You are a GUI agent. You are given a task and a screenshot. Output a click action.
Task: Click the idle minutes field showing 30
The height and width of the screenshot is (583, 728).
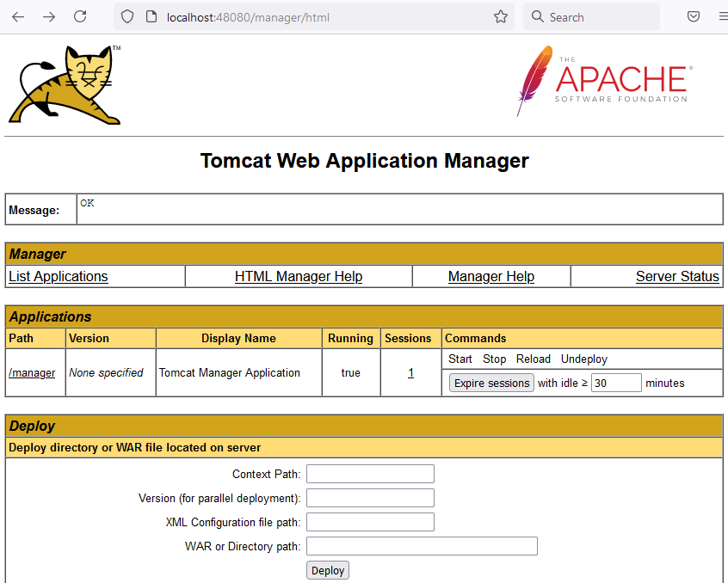[x=616, y=384]
